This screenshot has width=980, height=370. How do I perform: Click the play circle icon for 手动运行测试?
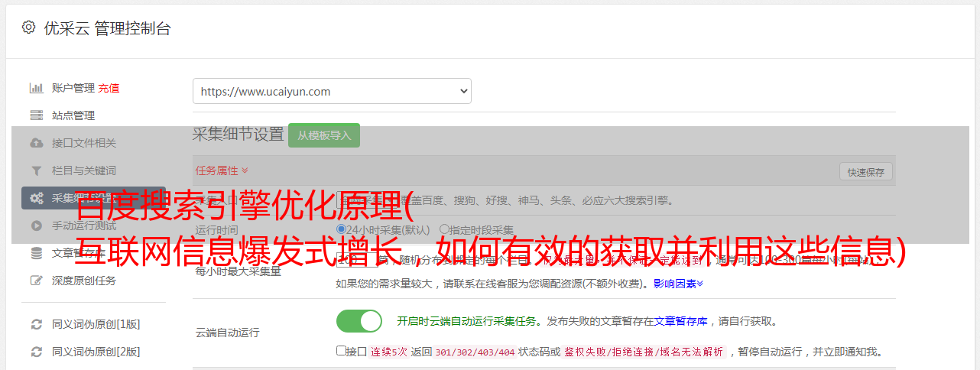(x=36, y=226)
